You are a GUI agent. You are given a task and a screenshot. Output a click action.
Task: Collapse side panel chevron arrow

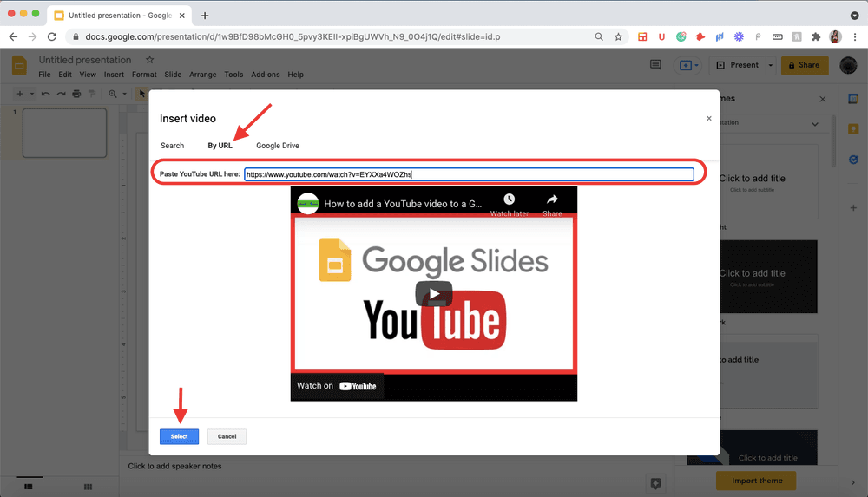click(852, 482)
